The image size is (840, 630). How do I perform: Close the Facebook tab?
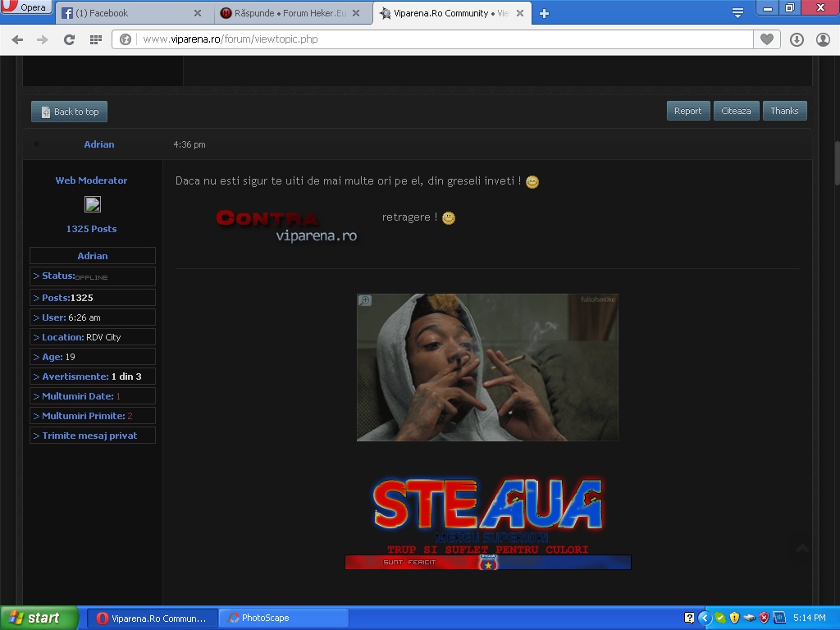[x=198, y=13]
